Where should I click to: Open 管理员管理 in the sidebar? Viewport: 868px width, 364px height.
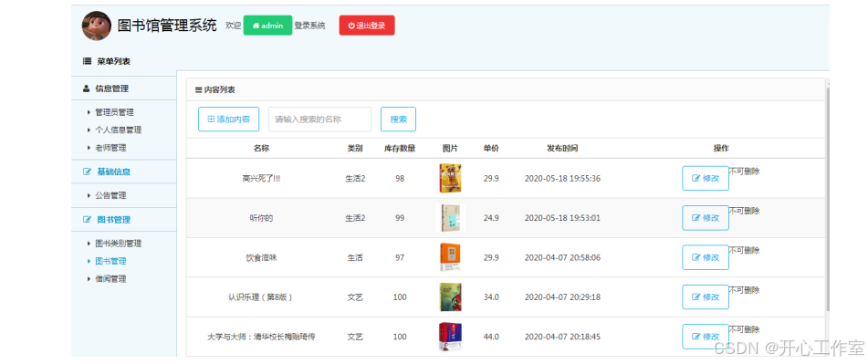(114, 112)
